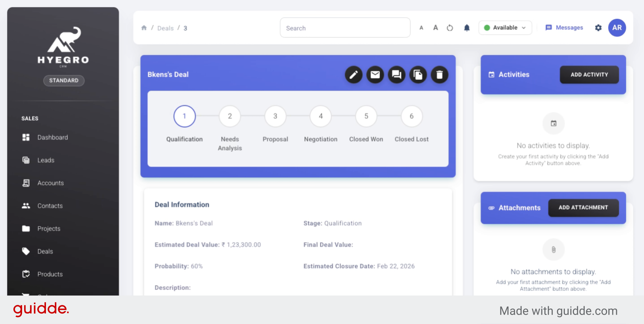This screenshot has height=324, width=644.
Task: Click the envelope email icon on deal
Action: point(375,74)
